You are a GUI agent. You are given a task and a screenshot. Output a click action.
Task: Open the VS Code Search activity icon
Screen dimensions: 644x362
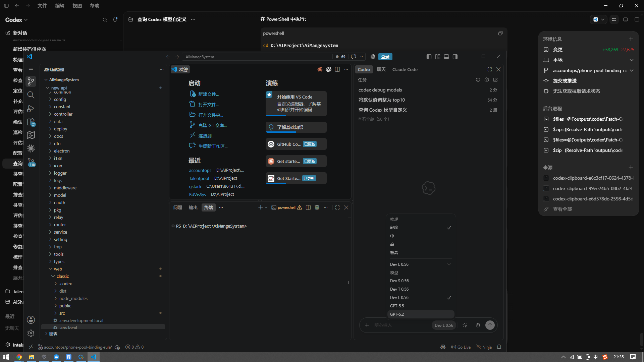pos(31,95)
